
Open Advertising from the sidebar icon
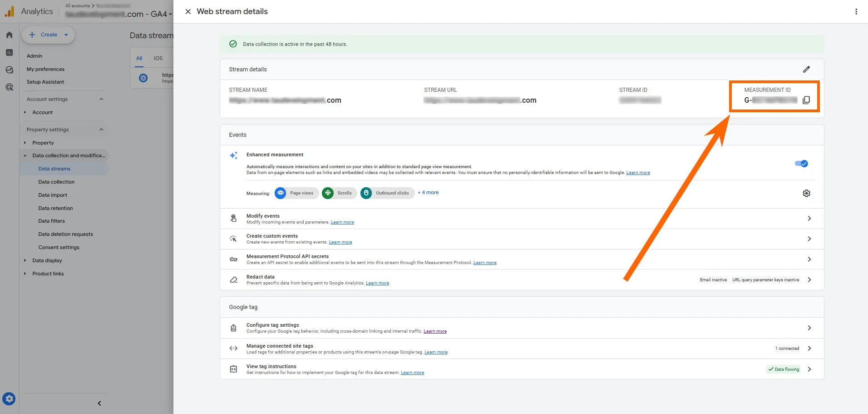pyautogui.click(x=9, y=87)
